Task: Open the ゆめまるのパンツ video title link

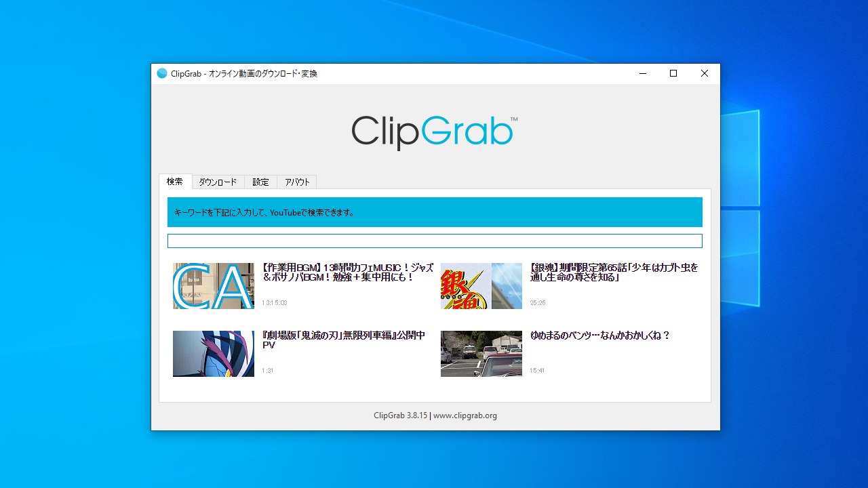Action: click(600, 335)
